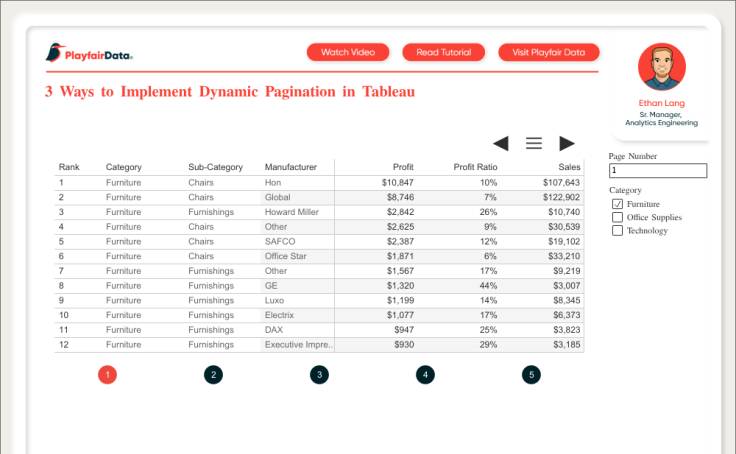
Task: Switch to page 5 circle
Action: pyautogui.click(x=531, y=375)
